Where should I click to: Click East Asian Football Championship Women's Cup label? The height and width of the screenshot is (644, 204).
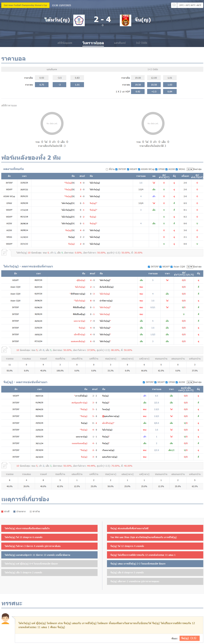pos(25,5)
